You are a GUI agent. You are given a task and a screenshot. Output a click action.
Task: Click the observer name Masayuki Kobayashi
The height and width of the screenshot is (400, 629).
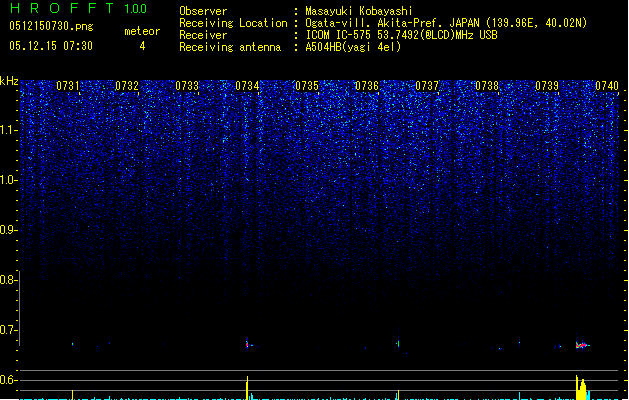pyautogui.click(x=359, y=11)
